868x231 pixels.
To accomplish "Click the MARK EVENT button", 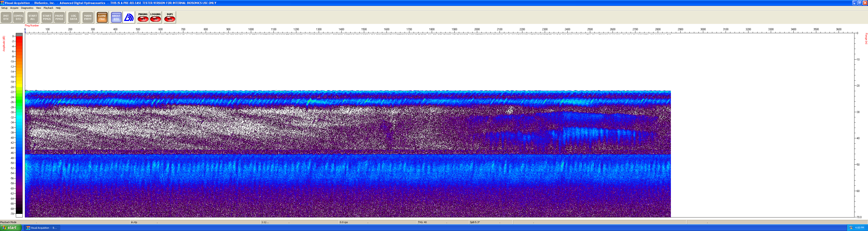I will coord(88,17).
